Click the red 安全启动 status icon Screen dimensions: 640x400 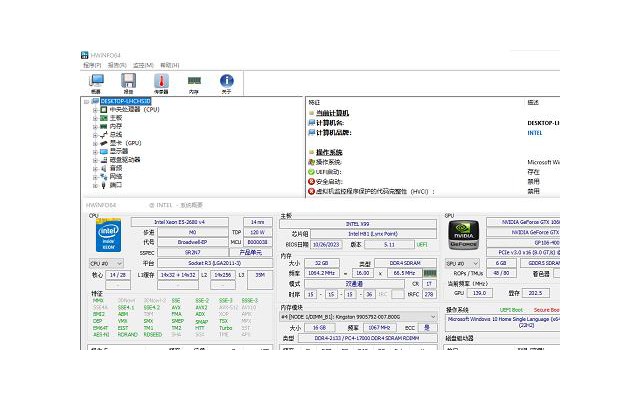click(311, 182)
